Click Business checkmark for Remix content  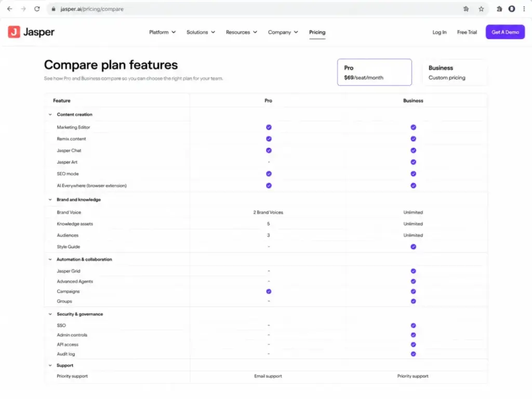pyautogui.click(x=413, y=139)
